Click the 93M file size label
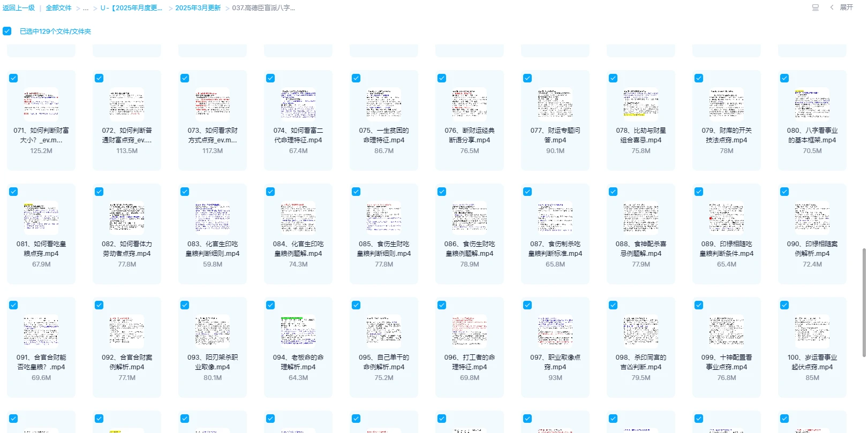The width and height of the screenshot is (868, 433). [x=555, y=378]
